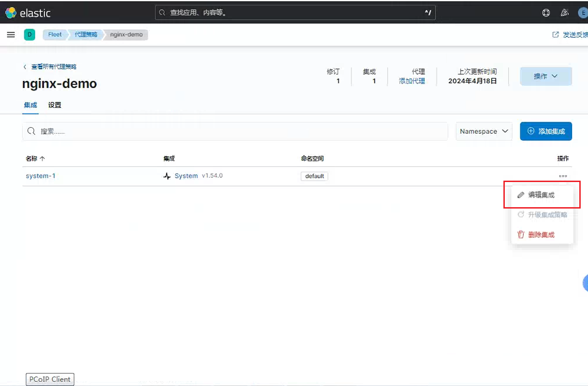This screenshot has width=588, height=386.
Task: Click the PCoIP Client tooltip label
Action: click(x=50, y=379)
